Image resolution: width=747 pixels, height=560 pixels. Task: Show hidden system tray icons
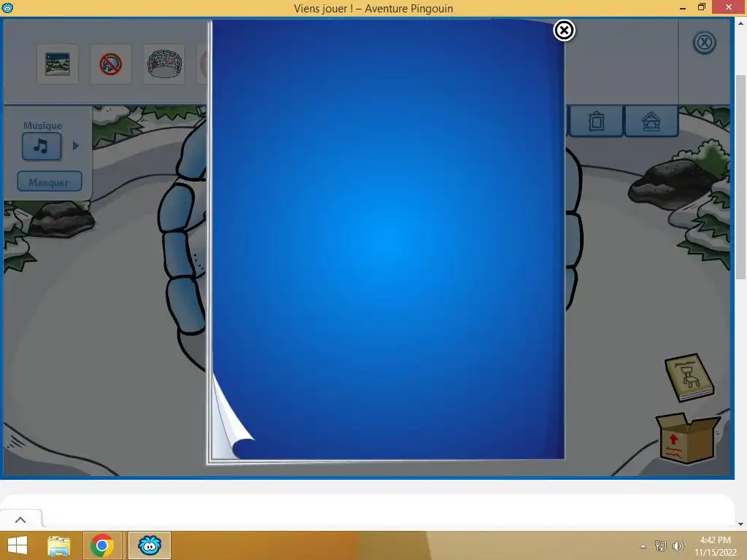643,546
